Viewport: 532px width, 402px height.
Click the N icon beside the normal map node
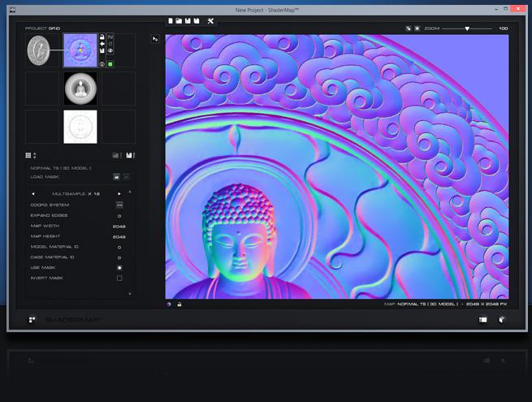coord(110,37)
